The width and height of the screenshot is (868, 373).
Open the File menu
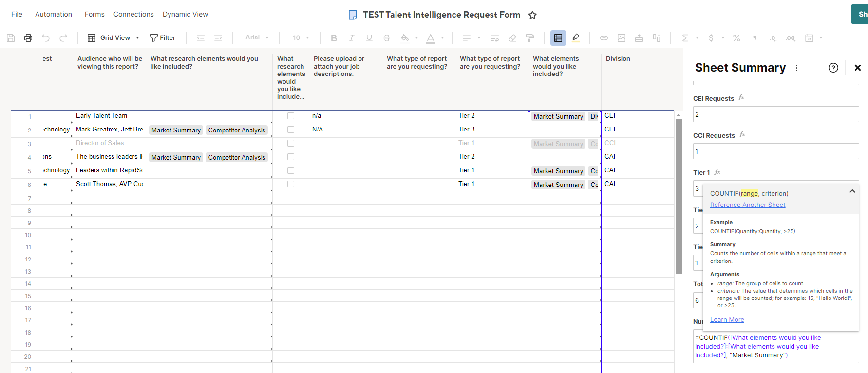coord(17,14)
